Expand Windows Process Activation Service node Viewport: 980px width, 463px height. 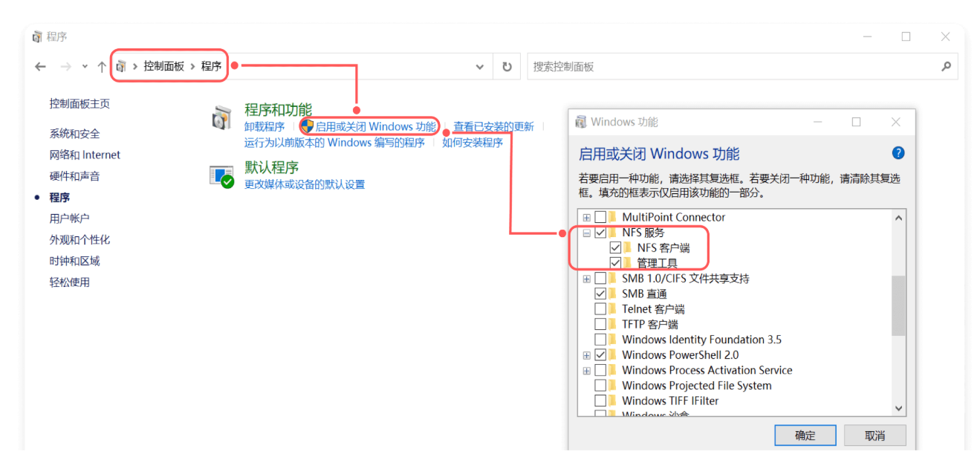[587, 370]
